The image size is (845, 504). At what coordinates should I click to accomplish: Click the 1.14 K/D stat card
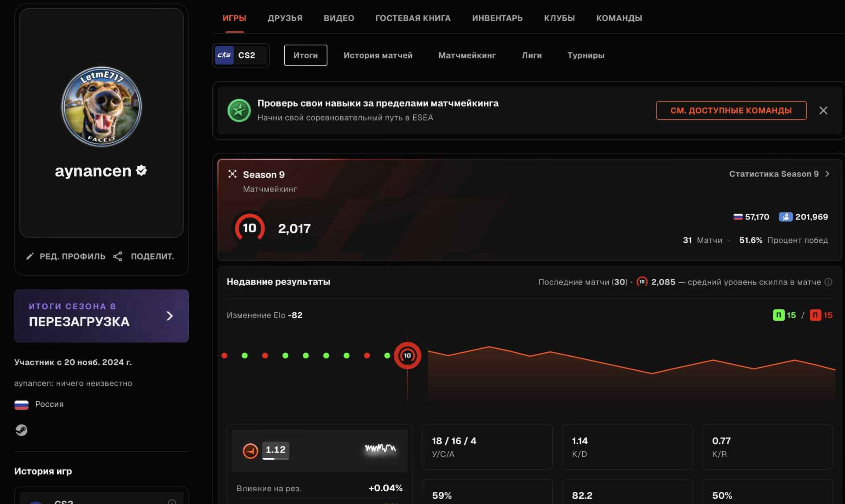(x=627, y=447)
